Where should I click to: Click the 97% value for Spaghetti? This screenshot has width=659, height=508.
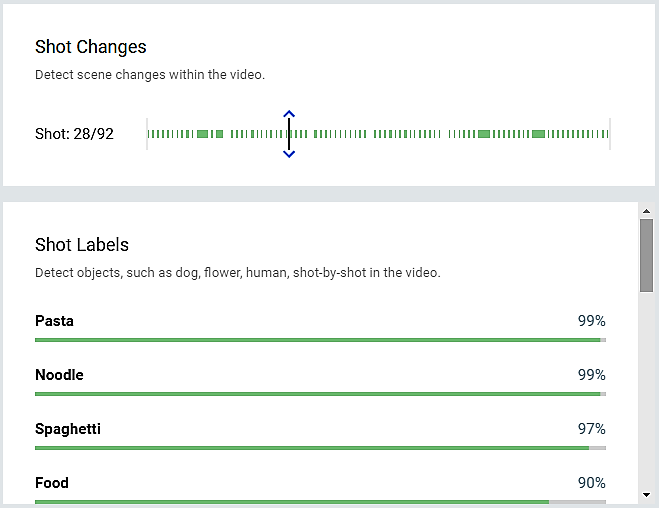tap(591, 429)
